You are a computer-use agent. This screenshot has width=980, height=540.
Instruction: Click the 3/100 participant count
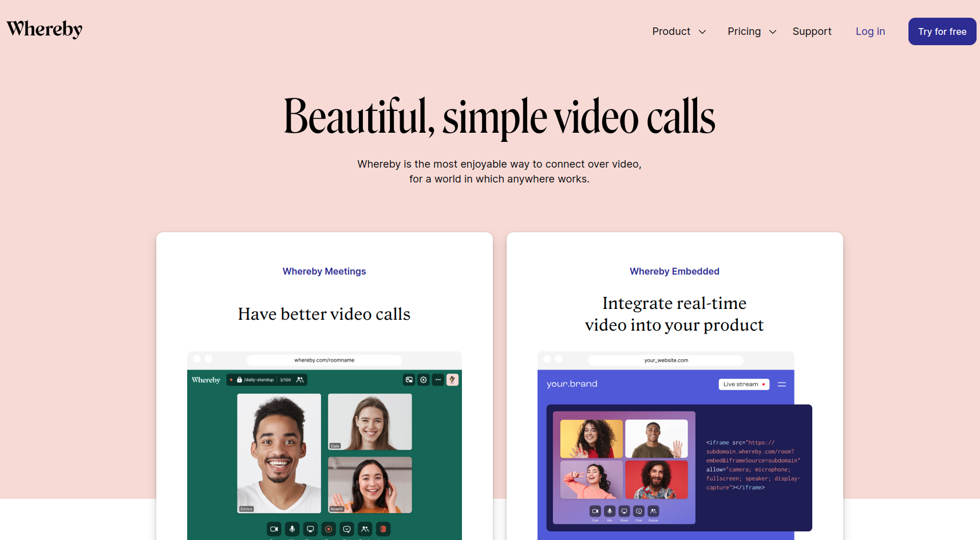[x=285, y=380]
